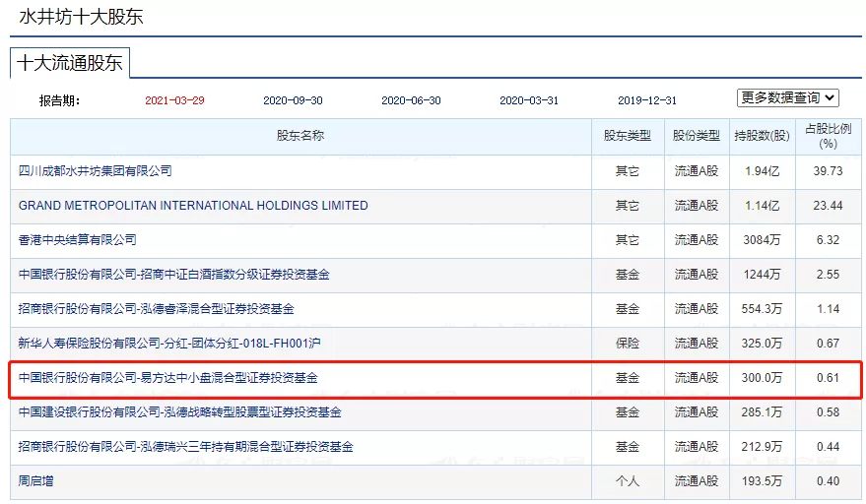Click the 0.58 percentage cell
This screenshot has height=504, width=866.
[x=828, y=412]
